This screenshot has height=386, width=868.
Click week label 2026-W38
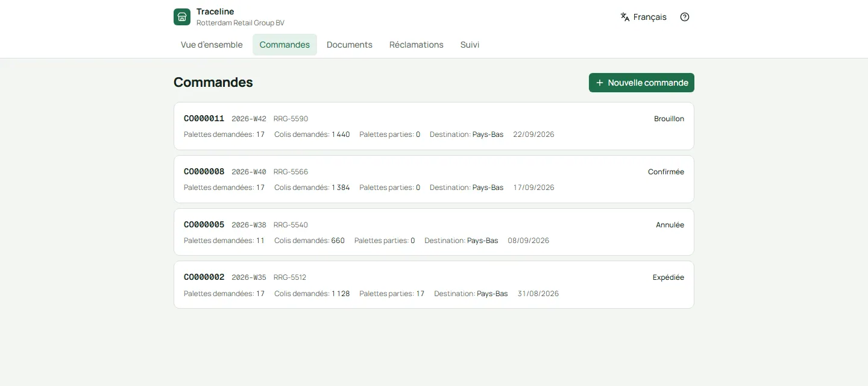click(249, 225)
